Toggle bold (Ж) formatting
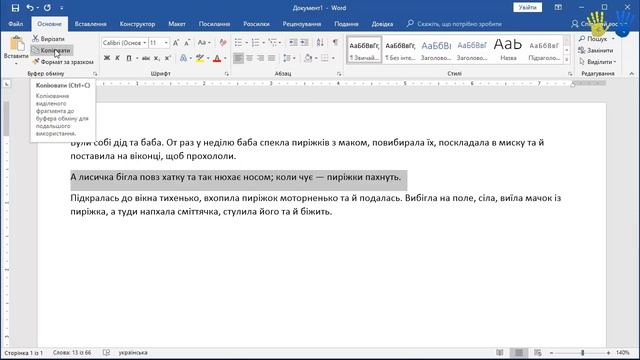The width and height of the screenshot is (640, 360). [x=107, y=58]
